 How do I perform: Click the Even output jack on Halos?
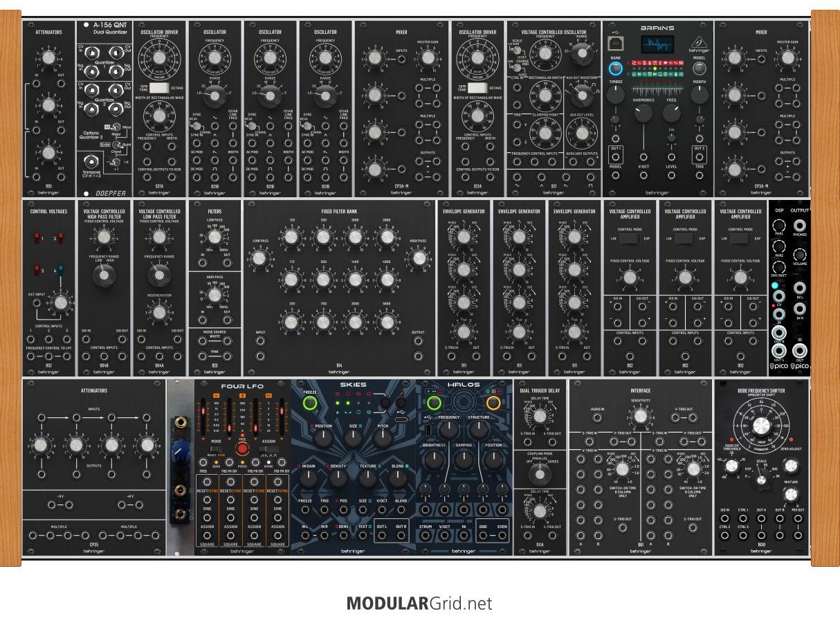tap(502, 535)
